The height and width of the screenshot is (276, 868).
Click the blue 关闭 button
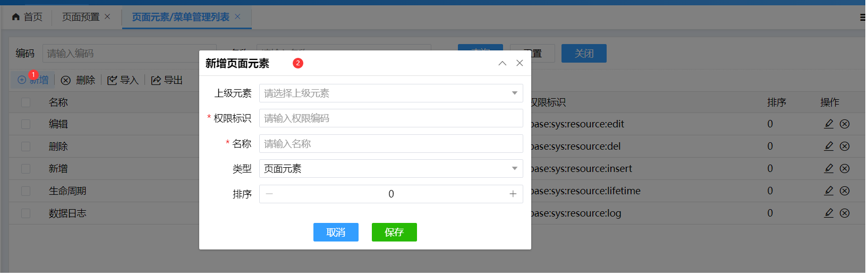tap(584, 53)
